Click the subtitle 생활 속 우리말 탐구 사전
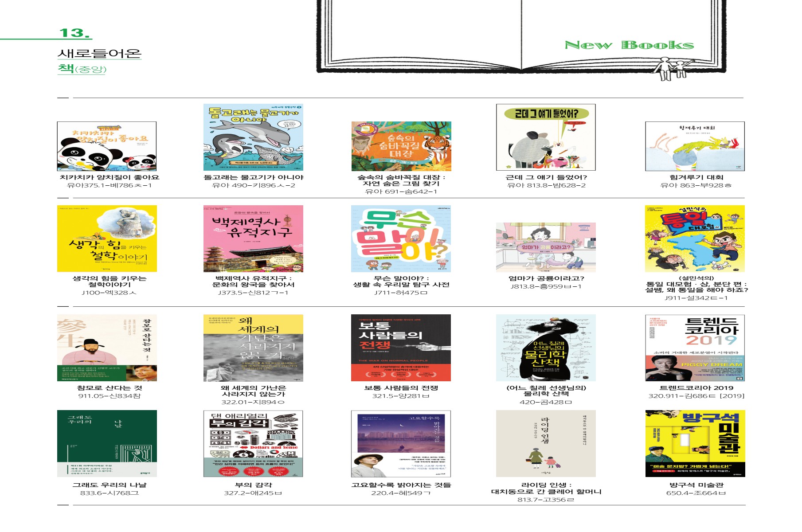This screenshot has width=802, height=532. point(401,285)
